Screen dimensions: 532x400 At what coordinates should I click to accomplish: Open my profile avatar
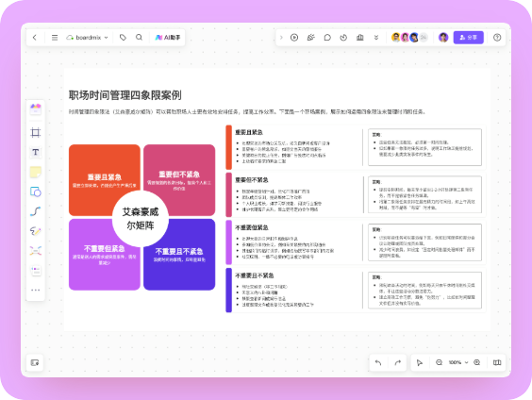tap(443, 38)
